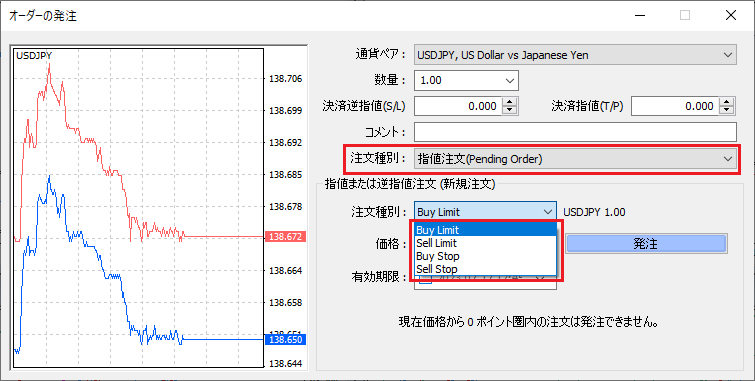This screenshot has width=755, height=381.
Task: Increase the T/P value with up arrow
Action: [x=727, y=102]
